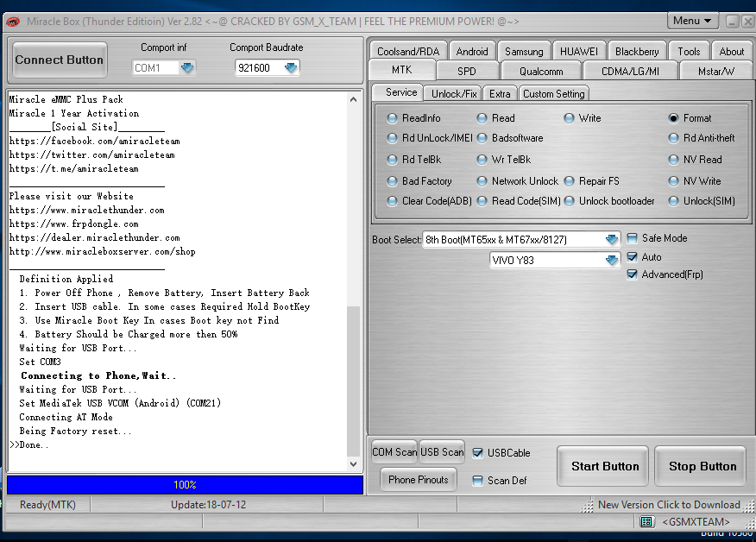Switch to the Coolsand/RDA tab
Image resolution: width=756 pixels, height=542 pixels.
[408, 51]
